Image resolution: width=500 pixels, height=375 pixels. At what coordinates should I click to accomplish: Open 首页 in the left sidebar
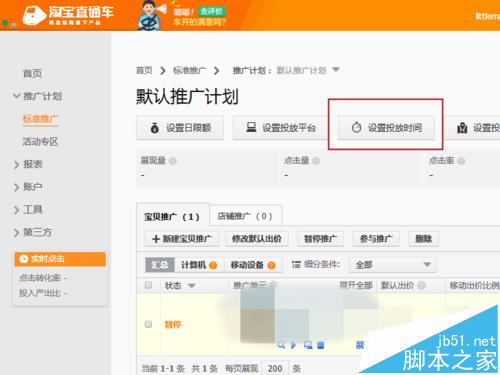click(x=32, y=73)
